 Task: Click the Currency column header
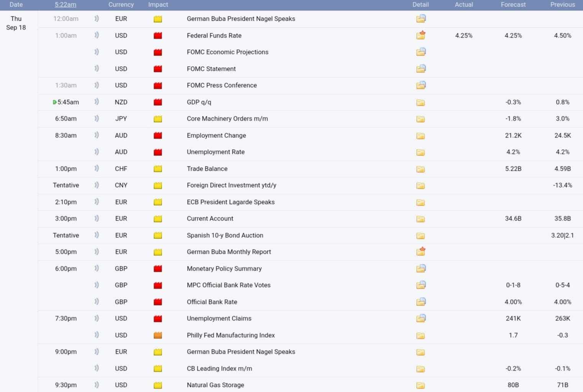[x=121, y=5]
